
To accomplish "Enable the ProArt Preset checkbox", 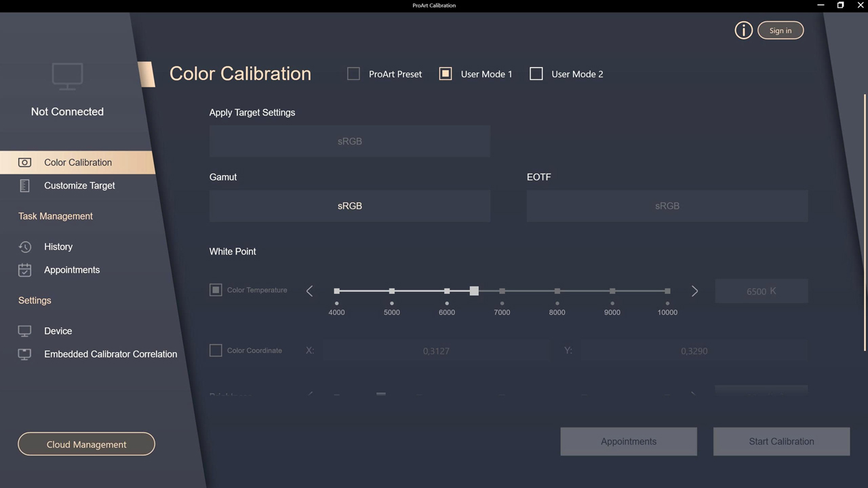I will click(353, 74).
